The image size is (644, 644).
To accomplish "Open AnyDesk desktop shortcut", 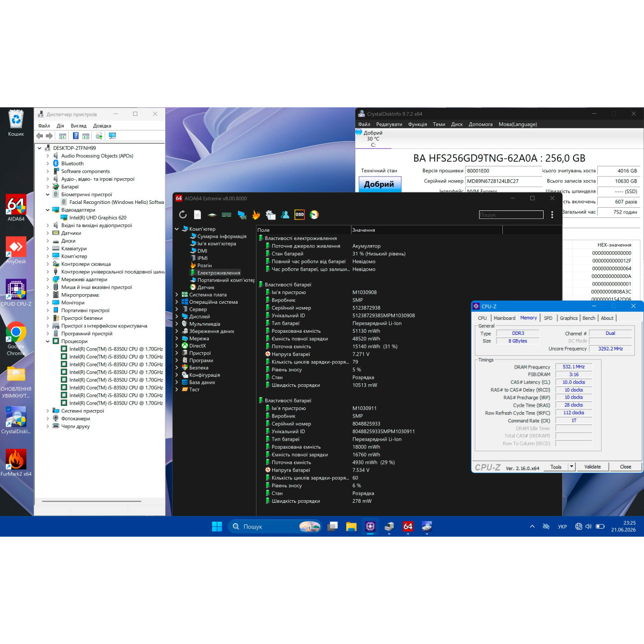I will 16,251.
